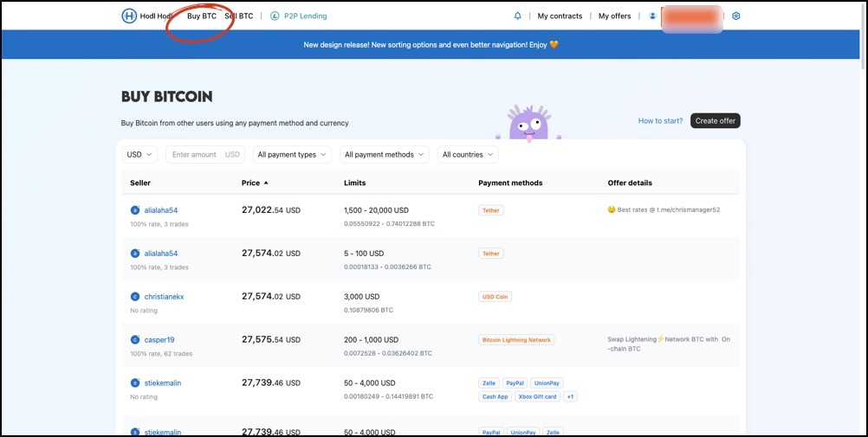This screenshot has width=868, height=437.
Task: Expand All payment methods dropdown
Action: [x=384, y=154]
